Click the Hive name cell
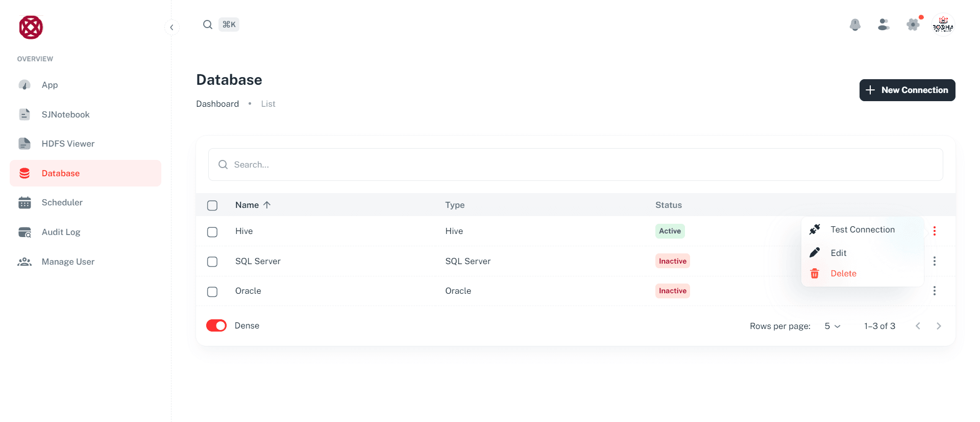The width and height of the screenshot is (980, 422). (x=244, y=231)
